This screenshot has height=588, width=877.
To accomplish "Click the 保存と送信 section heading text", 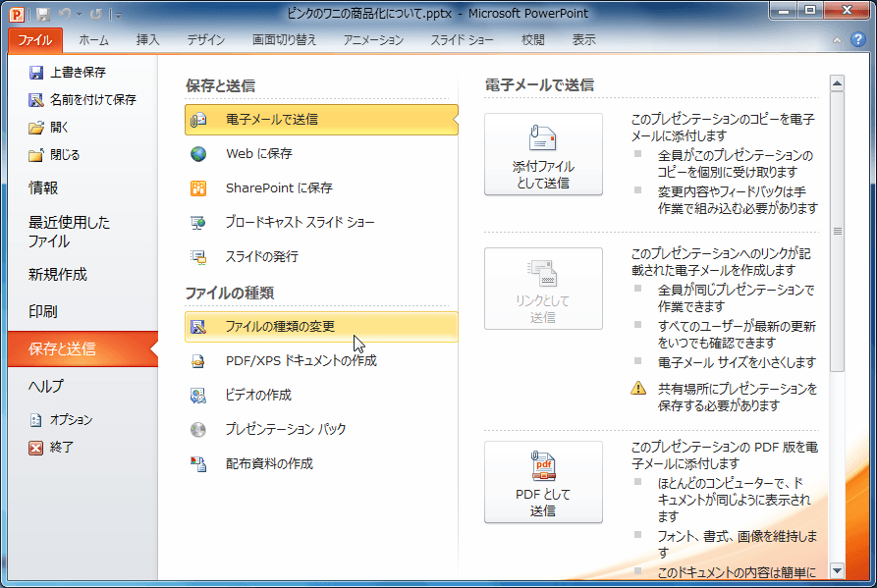I will tap(220, 85).
